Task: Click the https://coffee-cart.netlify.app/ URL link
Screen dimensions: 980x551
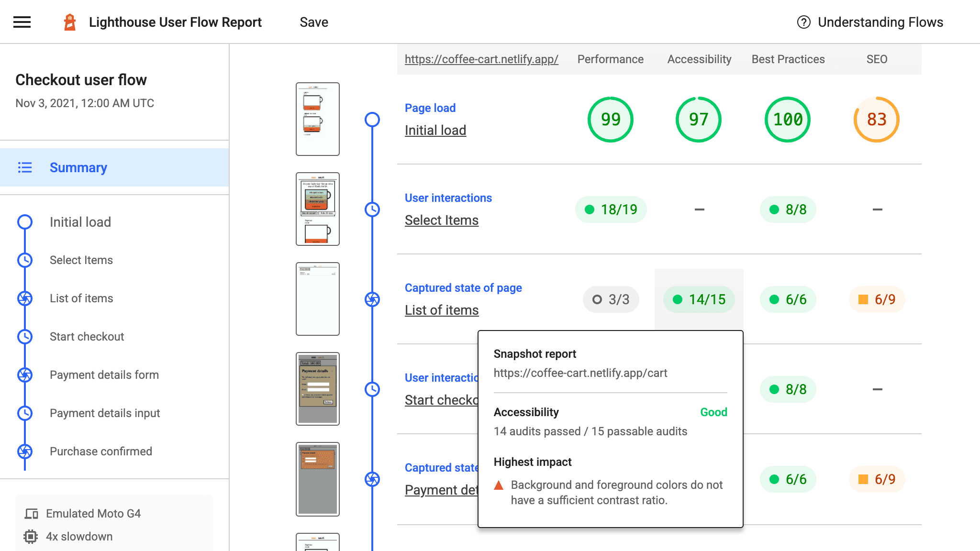Action: 480,59
